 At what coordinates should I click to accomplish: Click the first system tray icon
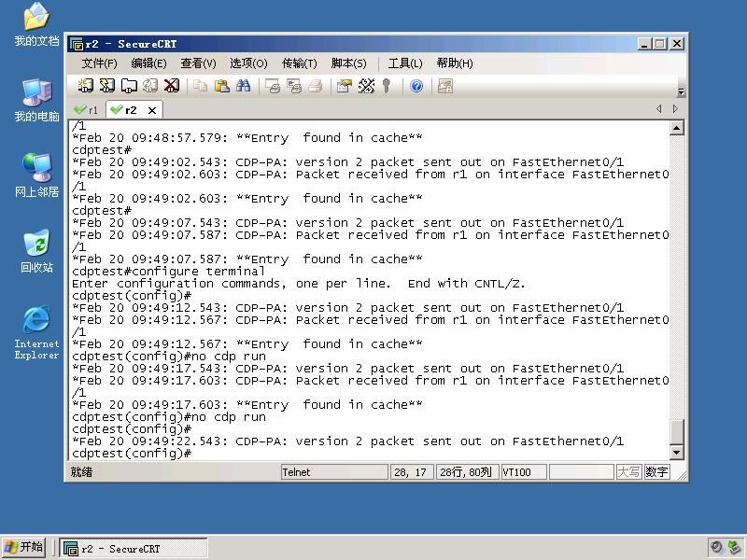tap(716, 548)
